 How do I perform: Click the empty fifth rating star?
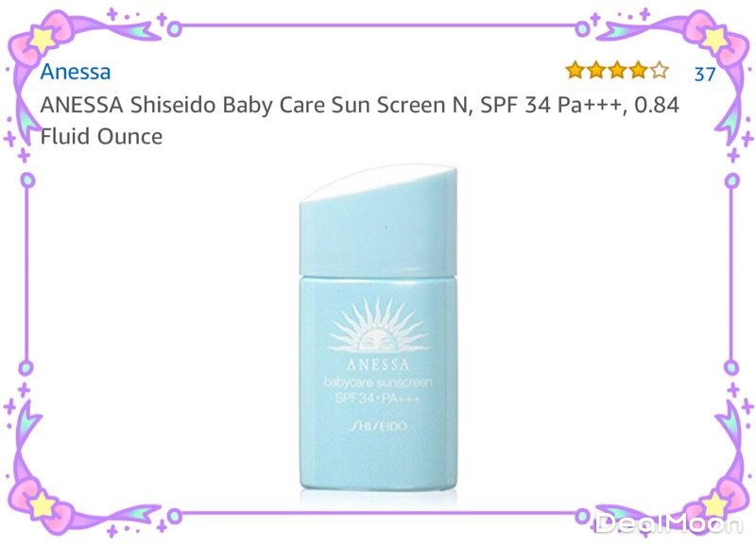[x=659, y=70]
